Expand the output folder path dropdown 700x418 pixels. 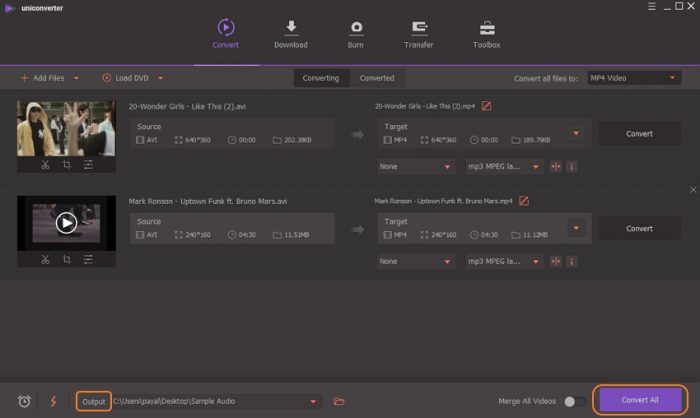[313, 401]
